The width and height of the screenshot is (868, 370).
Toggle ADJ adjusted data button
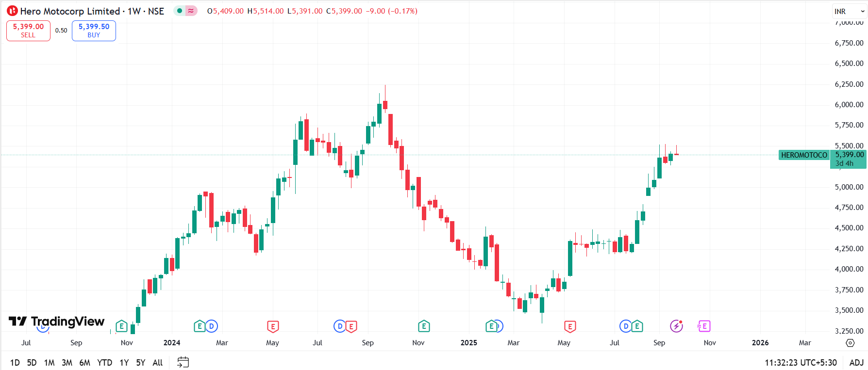[x=856, y=362]
